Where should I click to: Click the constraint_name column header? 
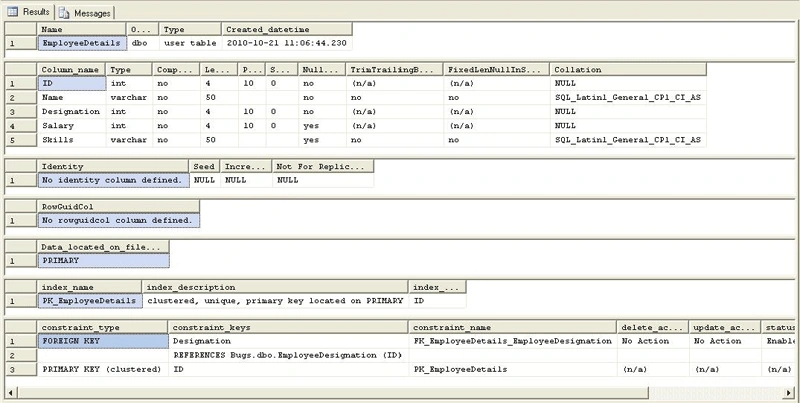click(512, 328)
